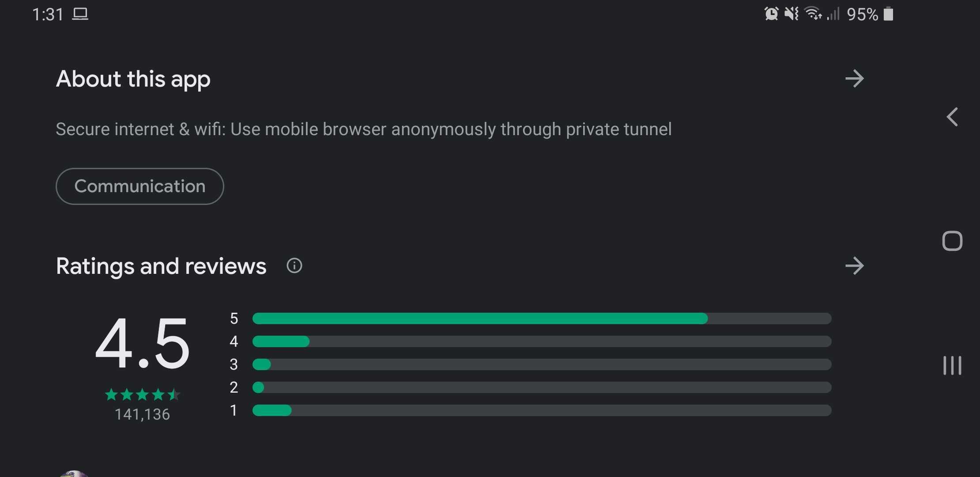Open recent apps navigation button

(952, 365)
